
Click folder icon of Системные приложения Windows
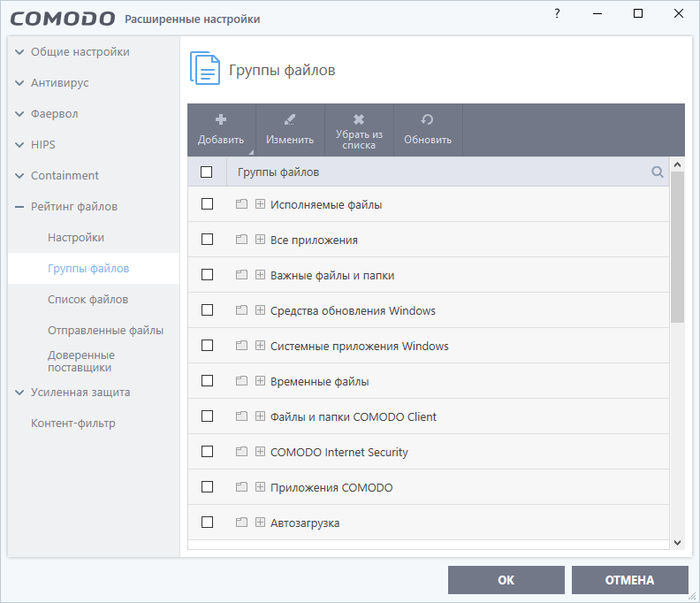click(x=241, y=346)
